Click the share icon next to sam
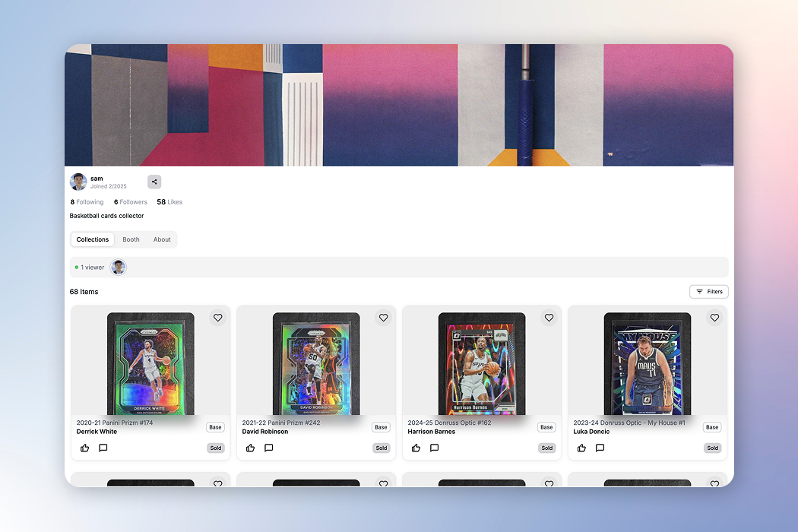The image size is (798, 532). tap(154, 182)
